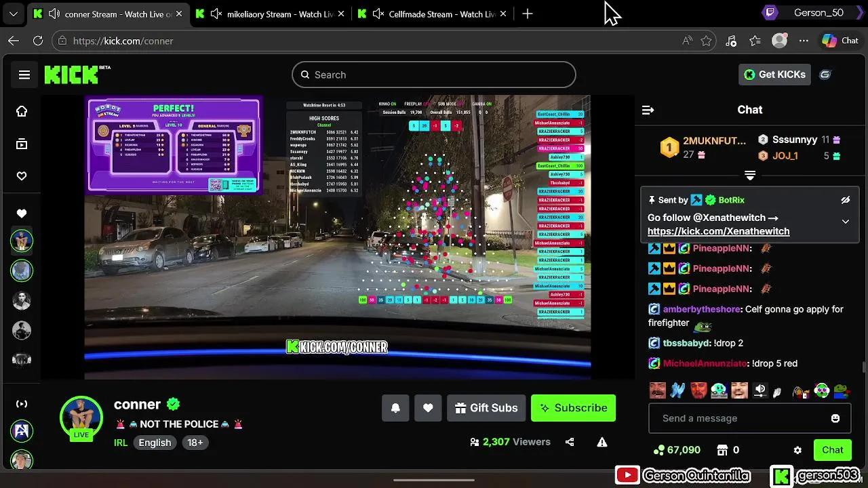Click the filled heart icon in sidebar
The height and width of the screenshot is (488, 868).
pos(22,213)
